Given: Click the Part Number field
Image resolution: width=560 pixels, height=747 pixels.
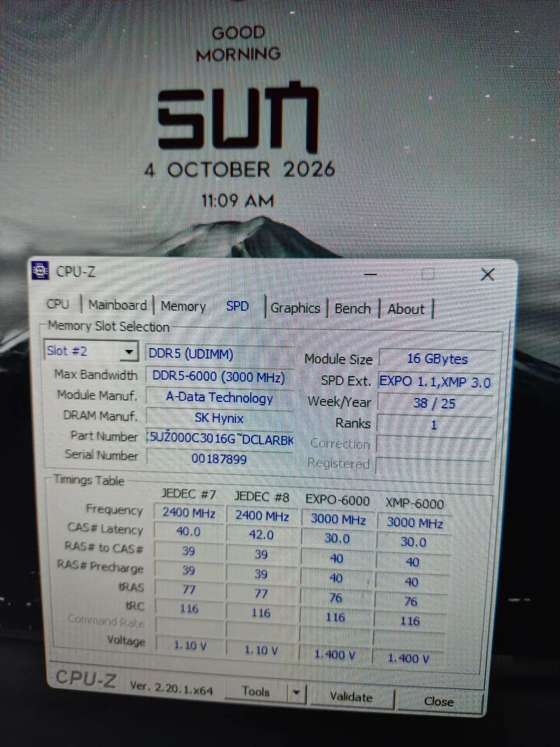Looking at the screenshot, I should coord(220,439).
